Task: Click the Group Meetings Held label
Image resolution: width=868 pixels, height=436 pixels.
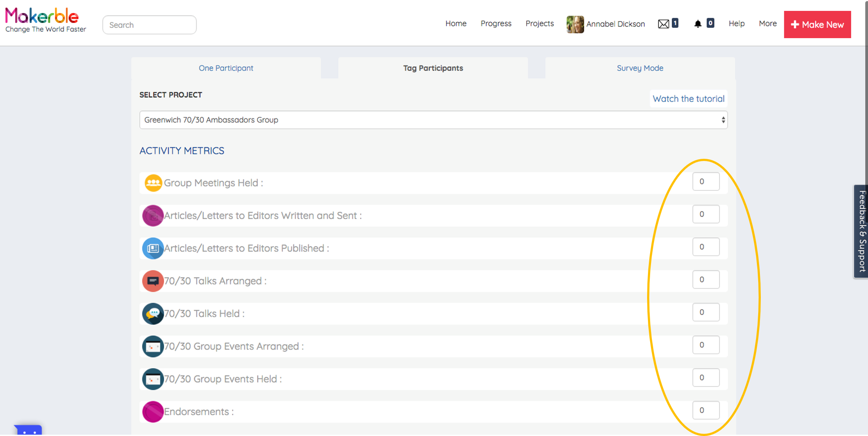Action: pyautogui.click(x=213, y=183)
